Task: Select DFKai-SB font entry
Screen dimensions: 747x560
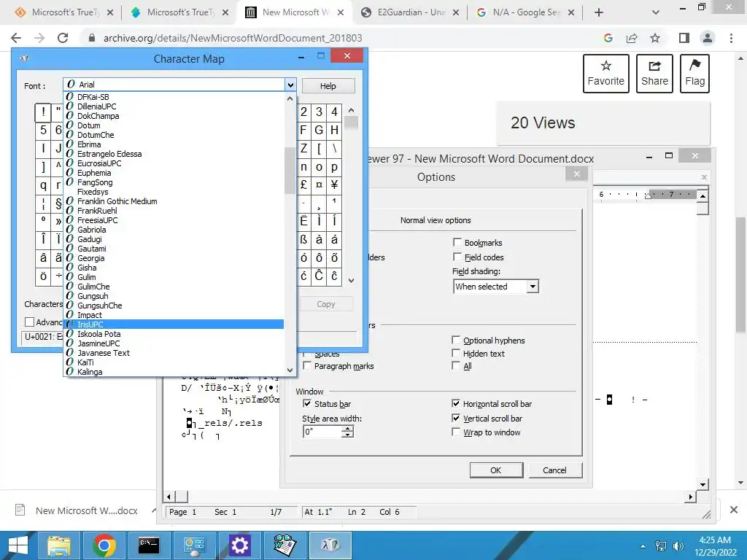Action: click(x=174, y=97)
